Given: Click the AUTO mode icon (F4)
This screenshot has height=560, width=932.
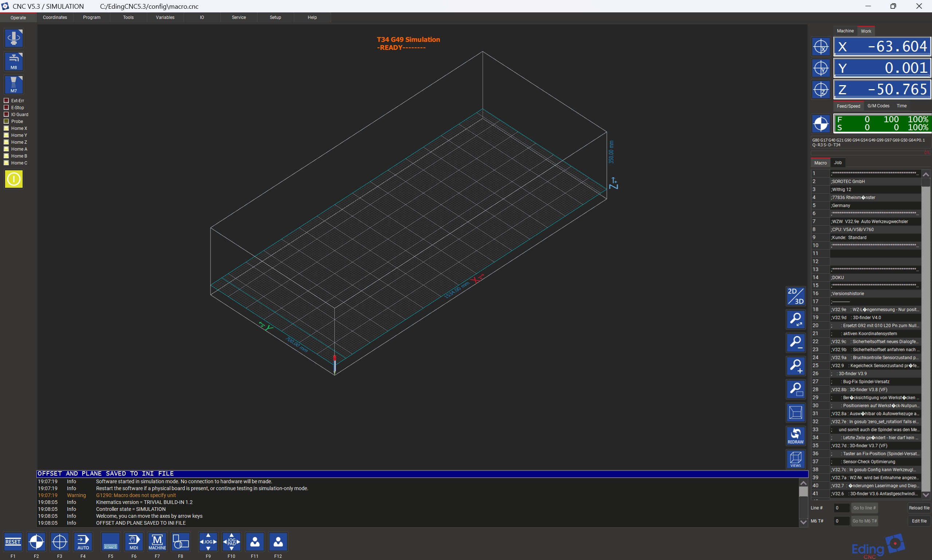Looking at the screenshot, I should click(83, 541).
